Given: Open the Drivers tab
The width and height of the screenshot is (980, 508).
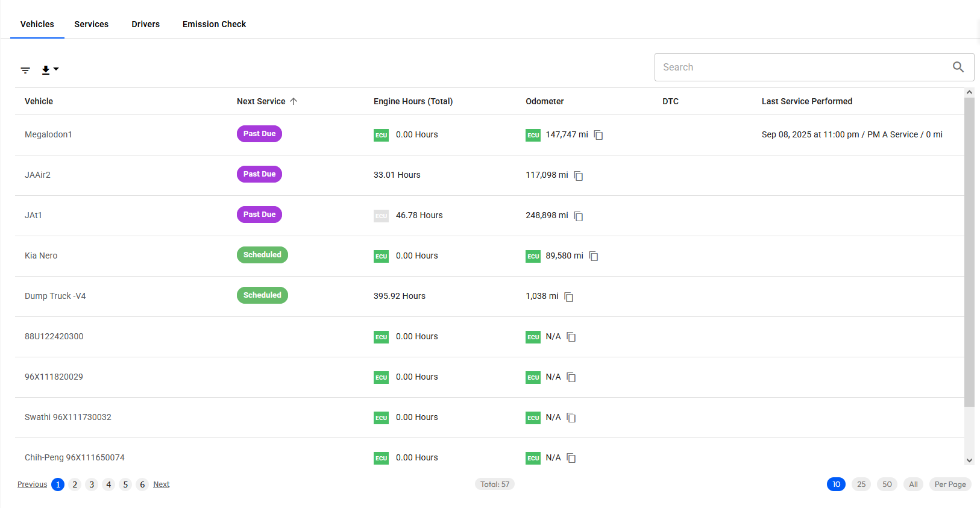Looking at the screenshot, I should click(x=146, y=24).
